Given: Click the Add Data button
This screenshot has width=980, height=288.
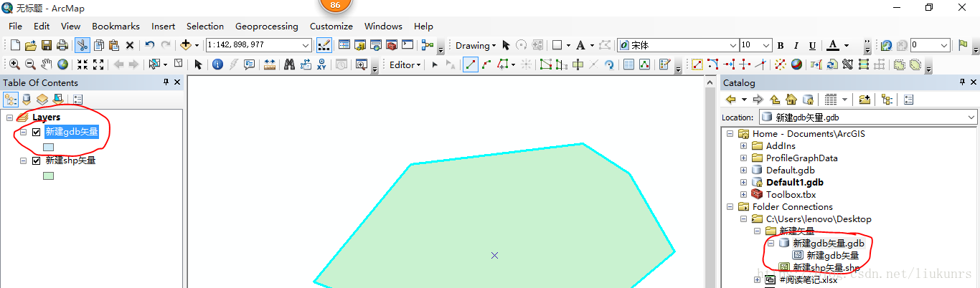Looking at the screenshot, I should [x=186, y=45].
